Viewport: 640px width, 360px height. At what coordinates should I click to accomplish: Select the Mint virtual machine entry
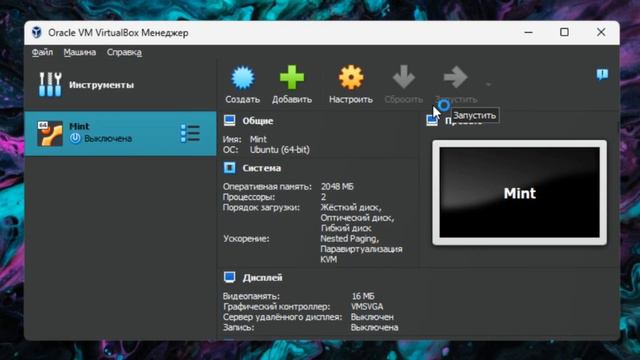pyautogui.click(x=120, y=133)
